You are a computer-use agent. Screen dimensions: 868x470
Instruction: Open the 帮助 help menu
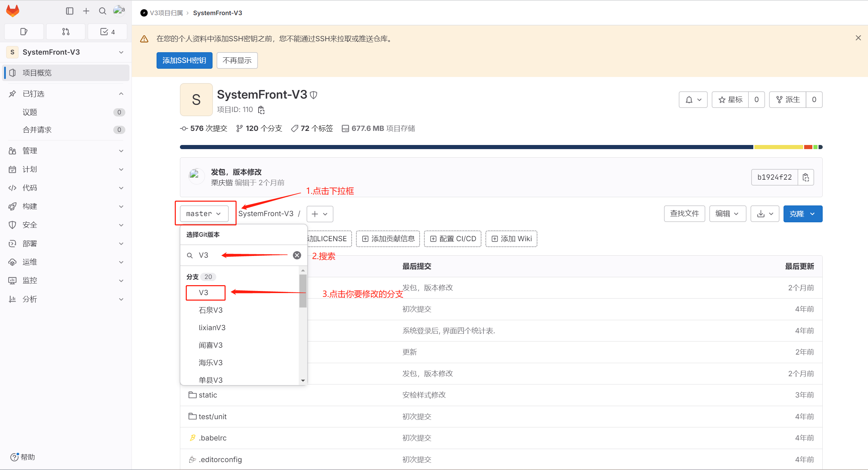[23, 457]
